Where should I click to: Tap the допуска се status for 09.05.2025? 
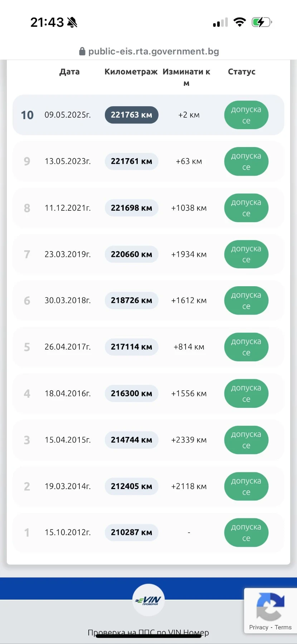246,115
